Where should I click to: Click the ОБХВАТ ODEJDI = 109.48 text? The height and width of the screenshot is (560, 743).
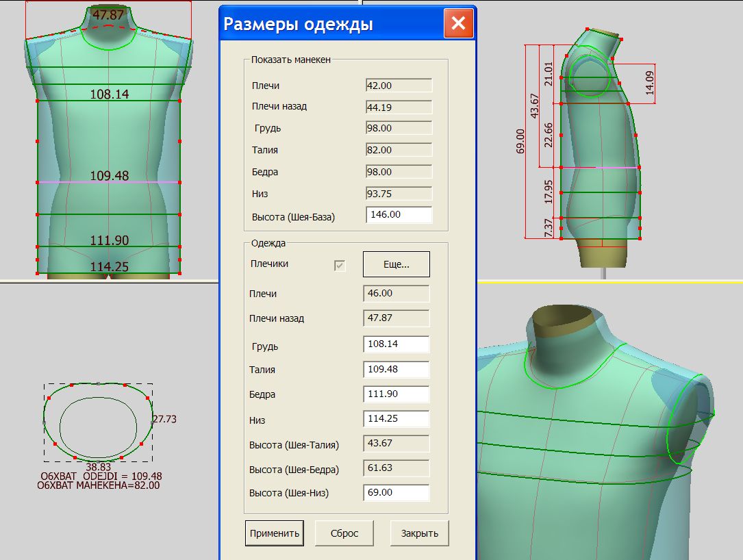pyautogui.click(x=101, y=476)
